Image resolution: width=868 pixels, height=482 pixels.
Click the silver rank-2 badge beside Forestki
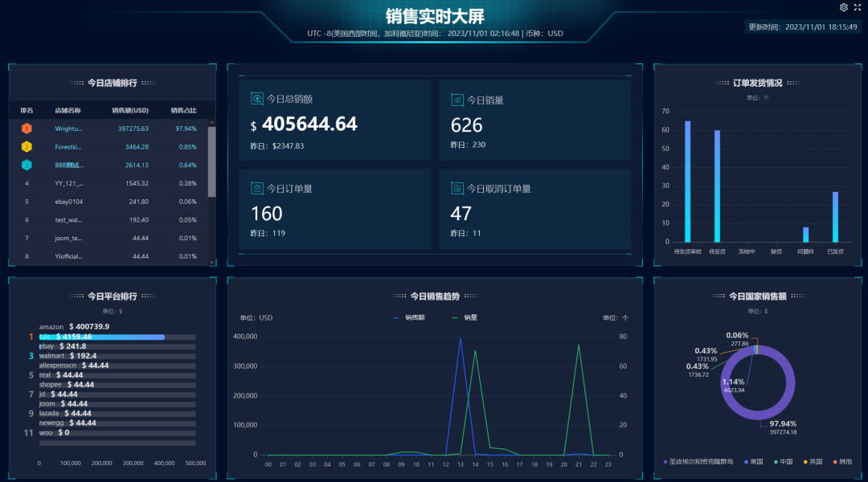point(26,146)
